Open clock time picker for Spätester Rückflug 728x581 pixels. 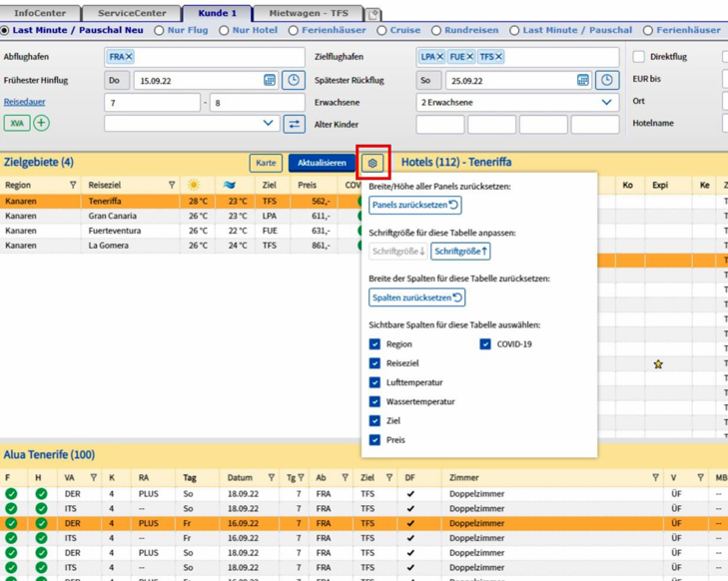607,80
